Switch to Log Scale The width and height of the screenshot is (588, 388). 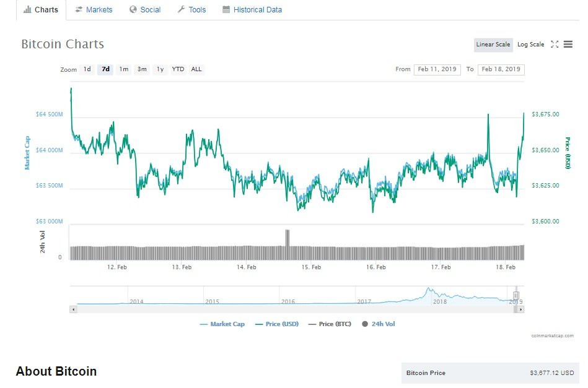[x=530, y=45]
